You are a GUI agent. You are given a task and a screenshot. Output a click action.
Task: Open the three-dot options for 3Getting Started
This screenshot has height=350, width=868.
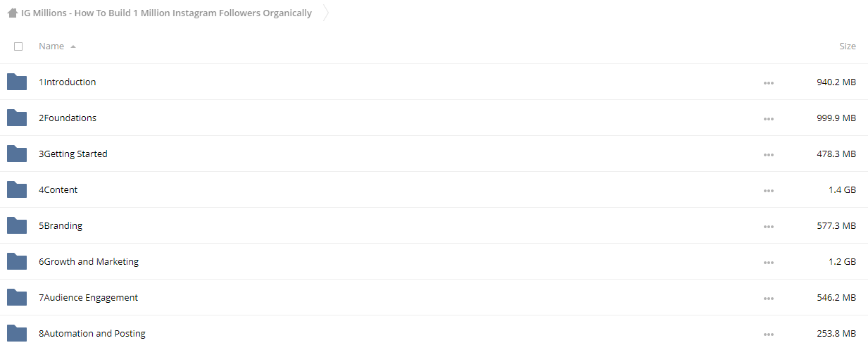tap(768, 154)
